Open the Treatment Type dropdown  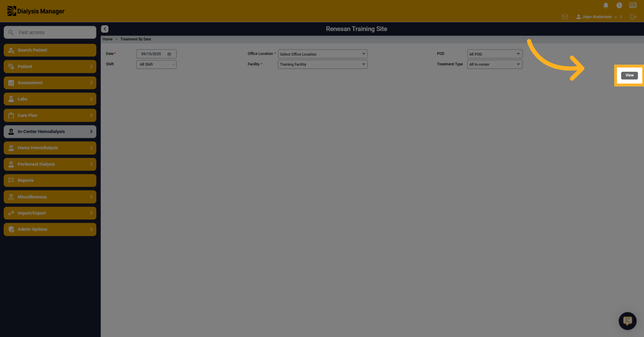[495, 64]
